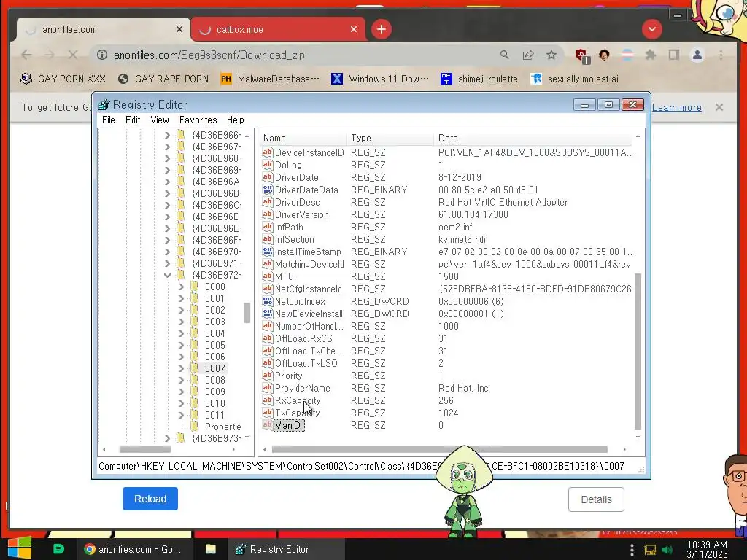
Task: Select the InstallTimeStamp binary value icon
Action: (268, 252)
